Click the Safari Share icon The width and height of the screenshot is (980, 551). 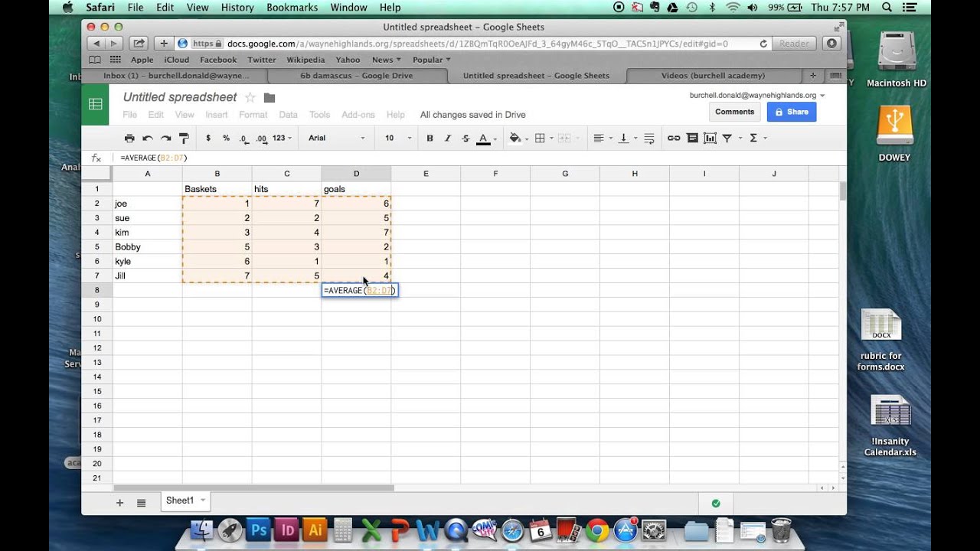coord(139,44)
